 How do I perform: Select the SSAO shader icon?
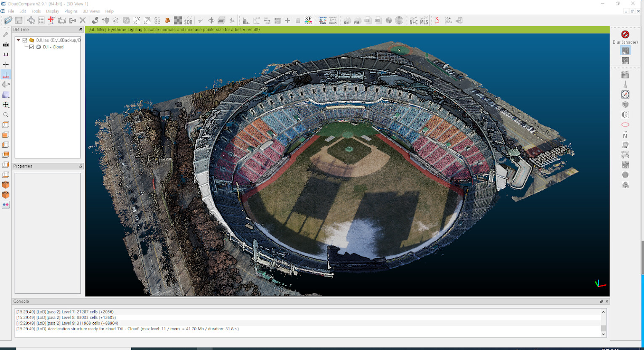(625, 61)
